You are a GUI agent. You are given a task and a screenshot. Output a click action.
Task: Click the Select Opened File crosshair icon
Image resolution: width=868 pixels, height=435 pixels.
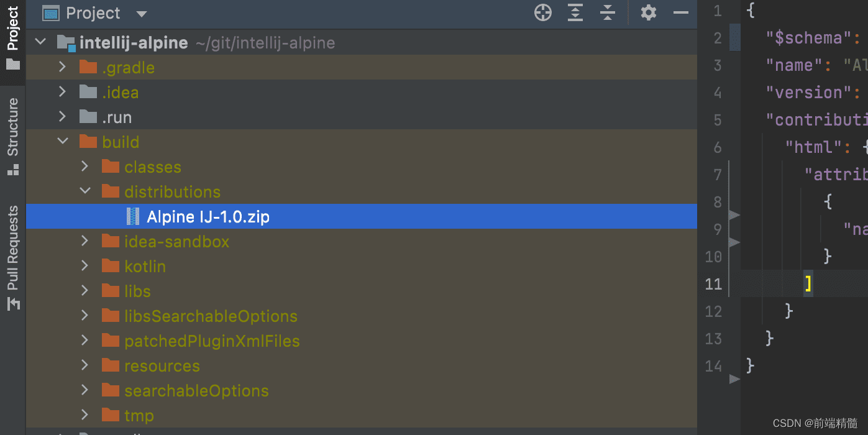point(542,12)
